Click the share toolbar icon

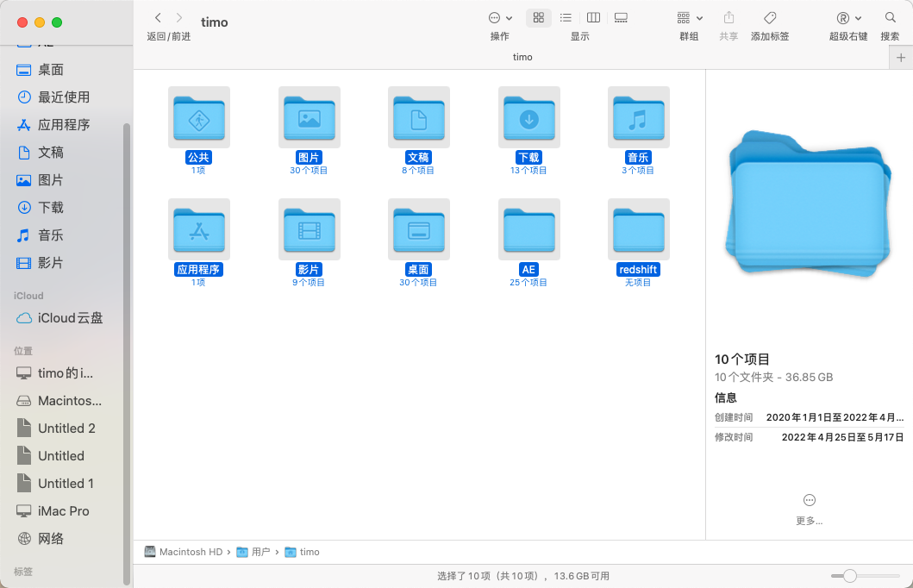click(729, 18)
